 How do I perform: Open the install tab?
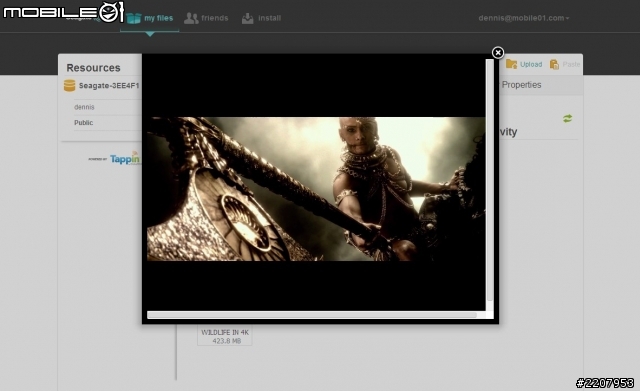(x=261, y=18)
